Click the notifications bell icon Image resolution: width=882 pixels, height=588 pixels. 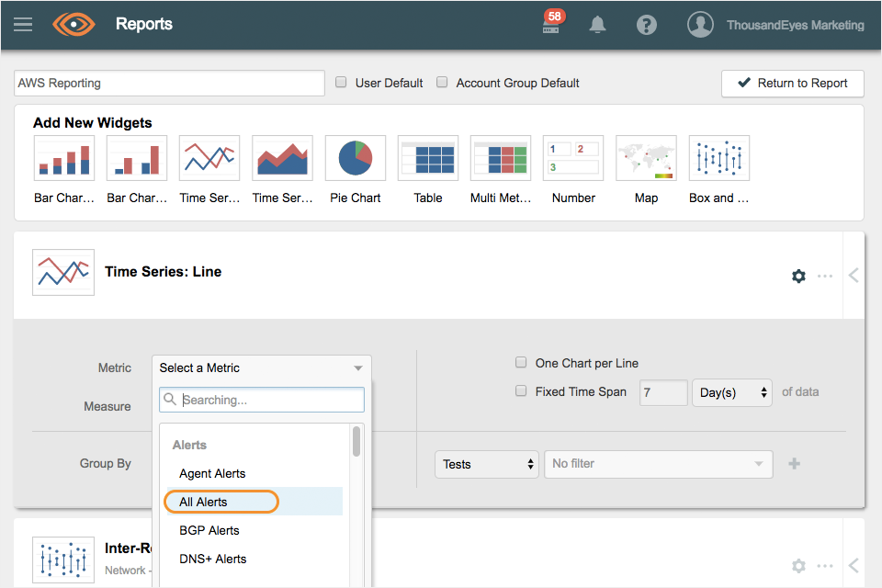(598, 25)
